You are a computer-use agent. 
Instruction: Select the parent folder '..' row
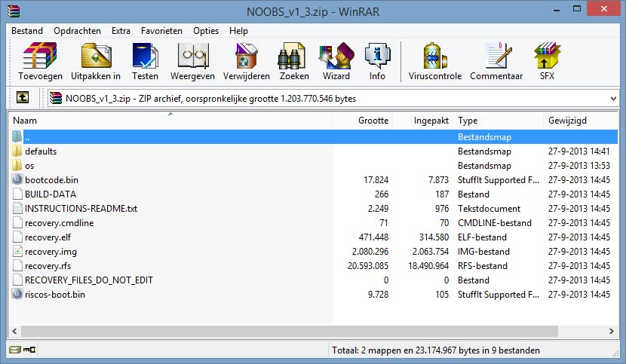pos(315,137)
